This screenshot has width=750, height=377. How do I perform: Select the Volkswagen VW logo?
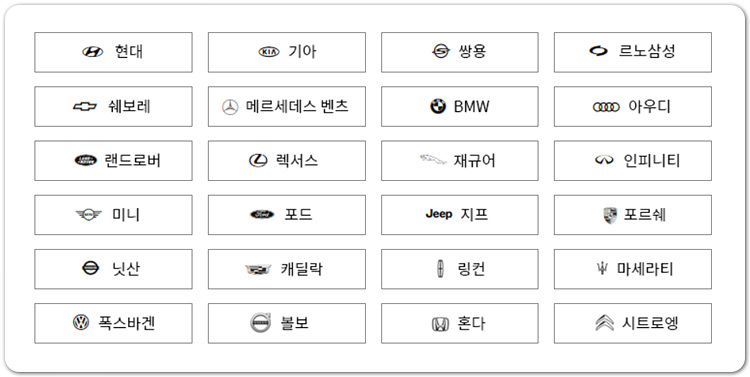click(81, 322)
